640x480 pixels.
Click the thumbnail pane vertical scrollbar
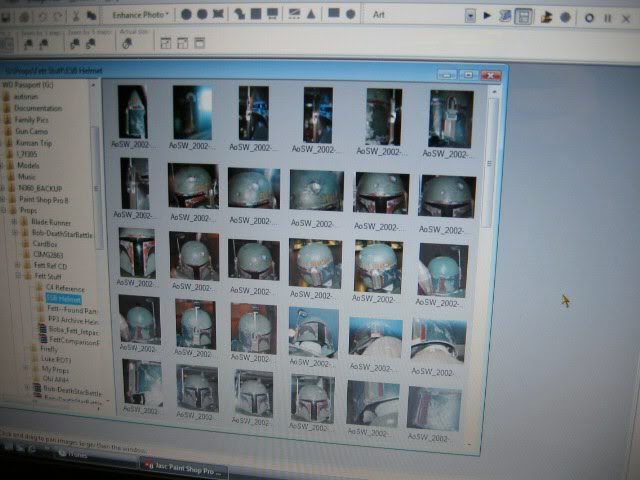(x=489, y=163)
